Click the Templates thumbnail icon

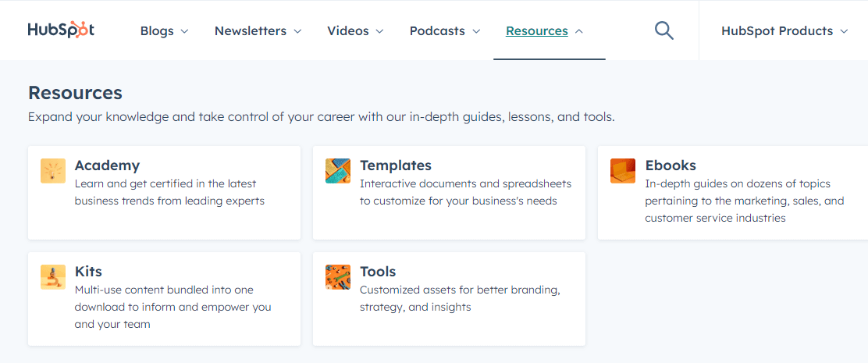point(338,171)
